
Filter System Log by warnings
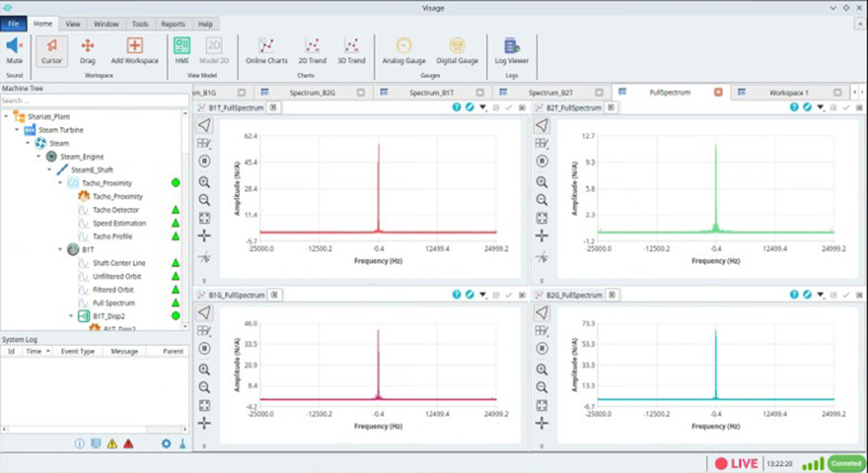point(112,443)
